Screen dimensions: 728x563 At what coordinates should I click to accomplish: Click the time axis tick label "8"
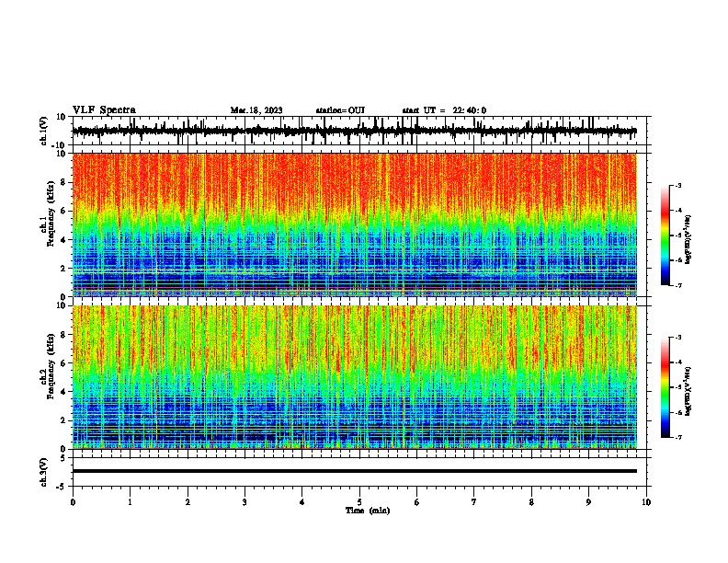(x=531, y=502)
